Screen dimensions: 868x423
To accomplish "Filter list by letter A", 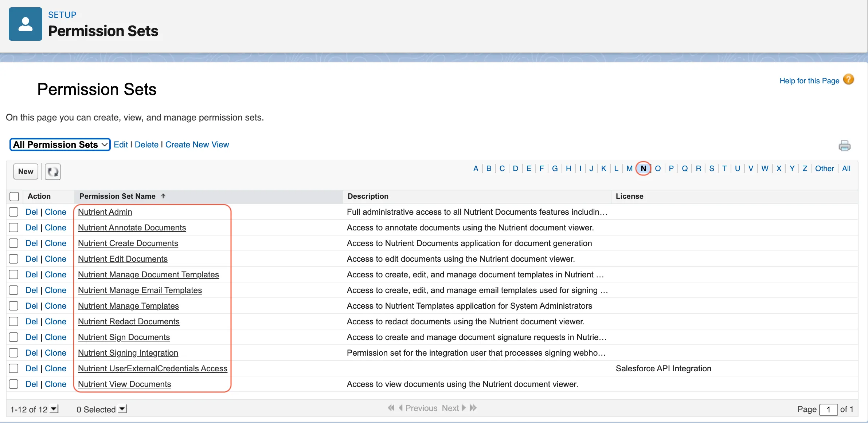I will tap(476, 169).
